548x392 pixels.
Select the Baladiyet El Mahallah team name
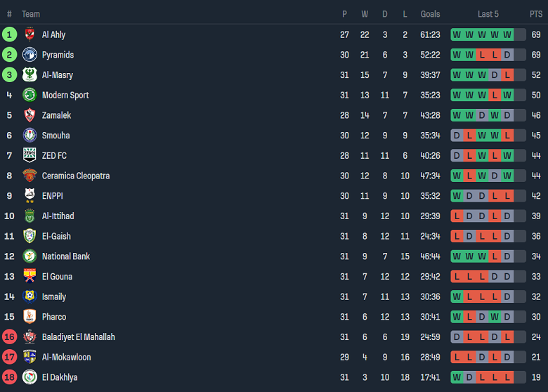tap(78, 337)
